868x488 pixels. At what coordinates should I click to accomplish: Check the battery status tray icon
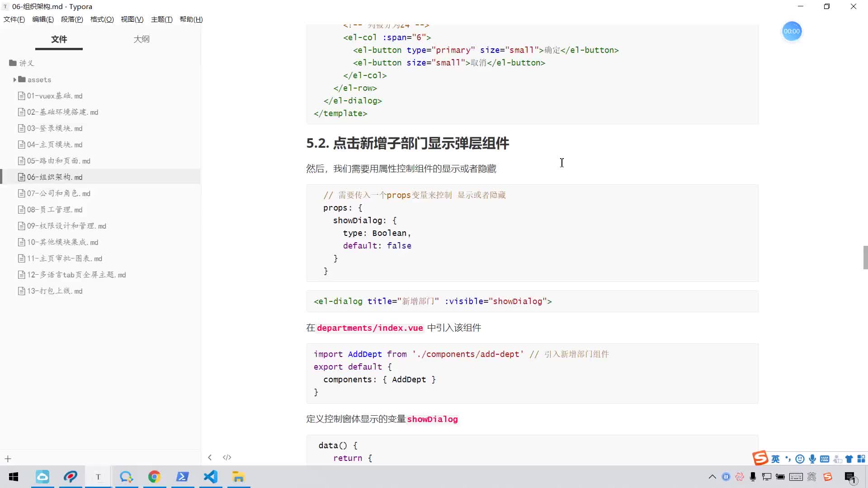pyautogui.click(x=780, y=477)
